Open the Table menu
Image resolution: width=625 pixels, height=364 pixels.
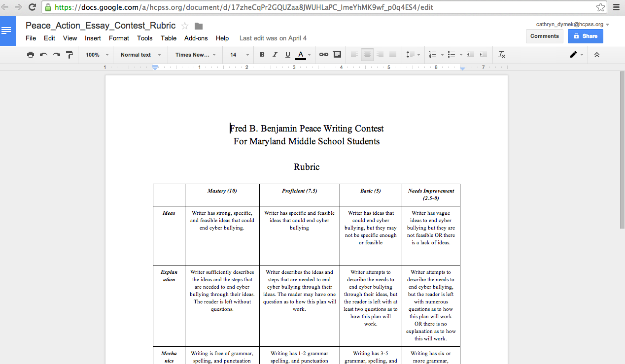[169, 38]
